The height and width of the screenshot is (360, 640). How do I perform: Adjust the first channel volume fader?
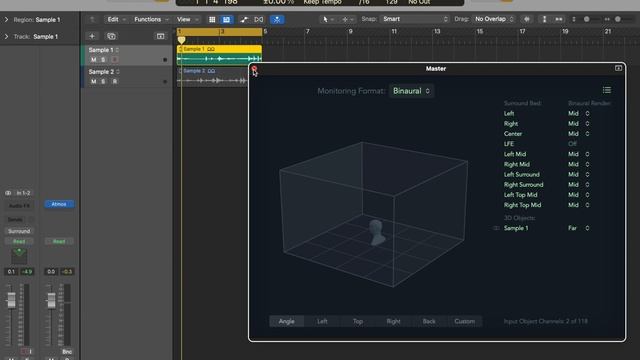[11, 300]
